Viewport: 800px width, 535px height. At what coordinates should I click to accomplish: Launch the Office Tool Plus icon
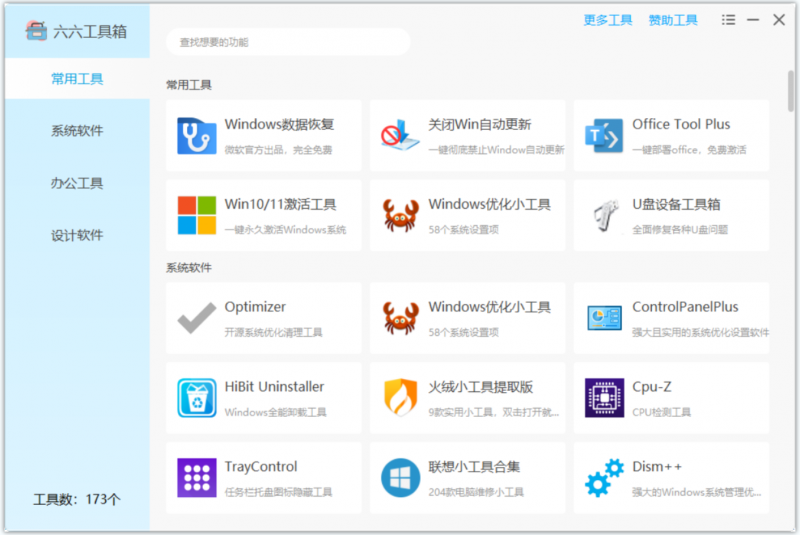click(x=604, y=136)
